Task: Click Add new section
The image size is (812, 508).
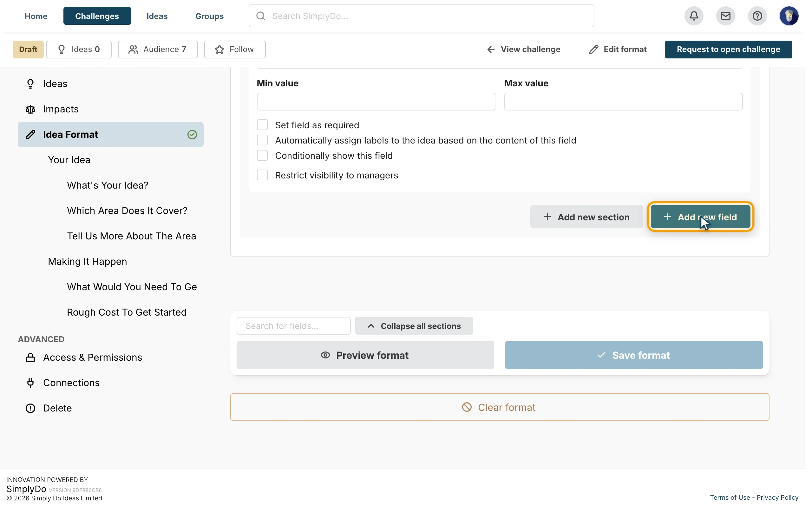Action: click(x=586, y=217)
